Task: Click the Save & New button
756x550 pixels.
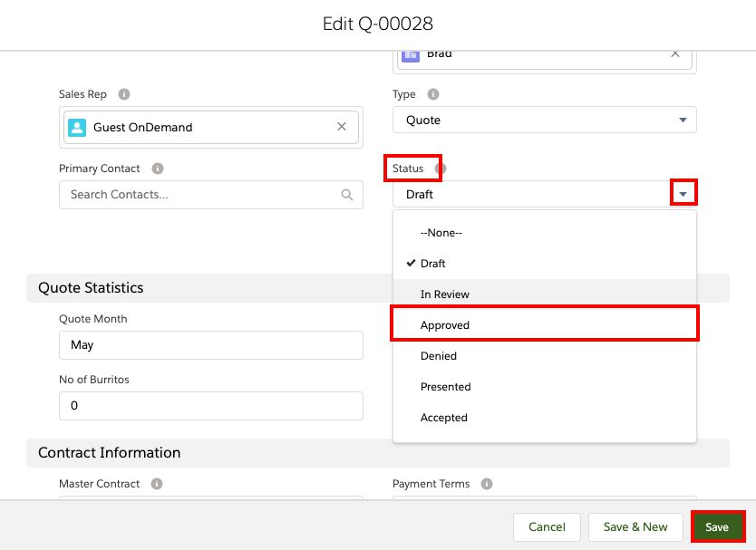Action: pyautogui.click(x=635, y=526)
